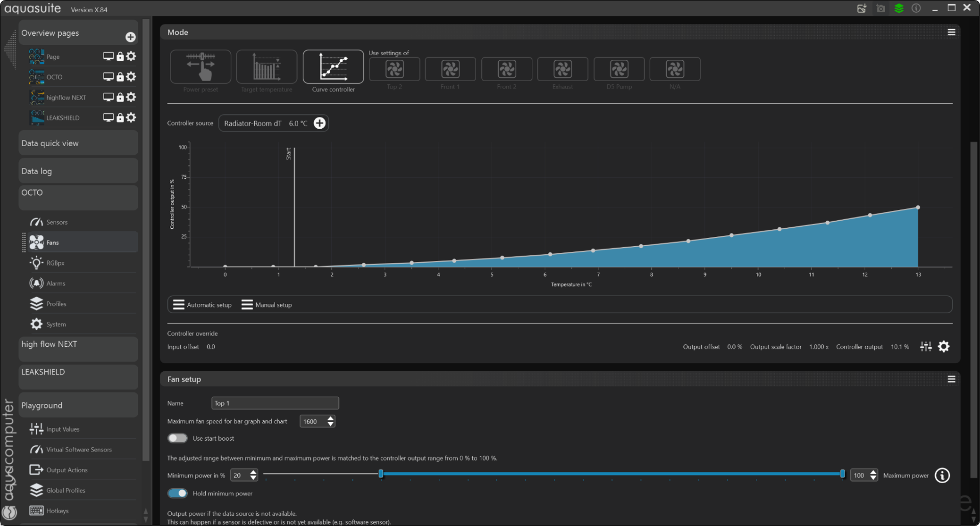Toggle the lock on highflow NEXT overview page
This screenshot has height=526, width=980.
(x=120, y=97)
